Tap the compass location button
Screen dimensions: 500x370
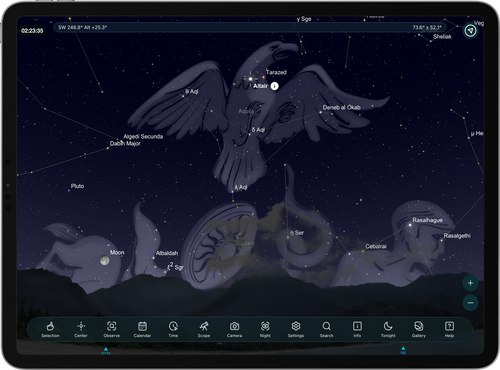pyautogui.click(x=470, y=31)
